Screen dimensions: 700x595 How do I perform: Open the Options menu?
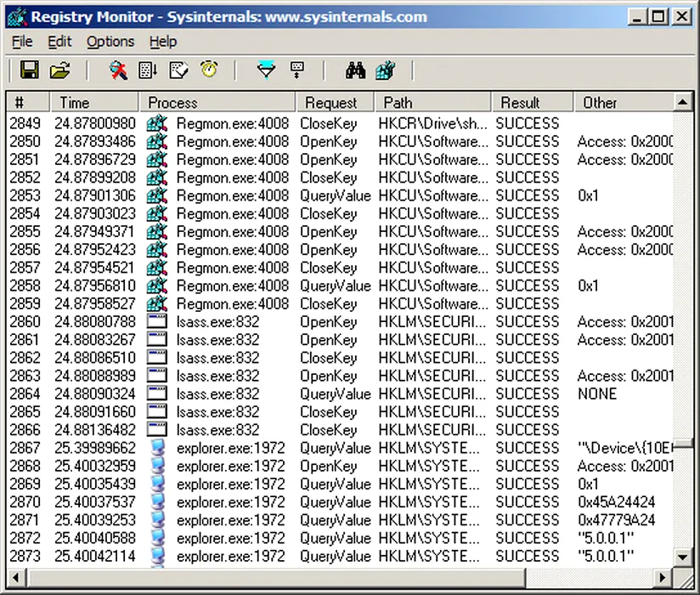pos(110,42)
